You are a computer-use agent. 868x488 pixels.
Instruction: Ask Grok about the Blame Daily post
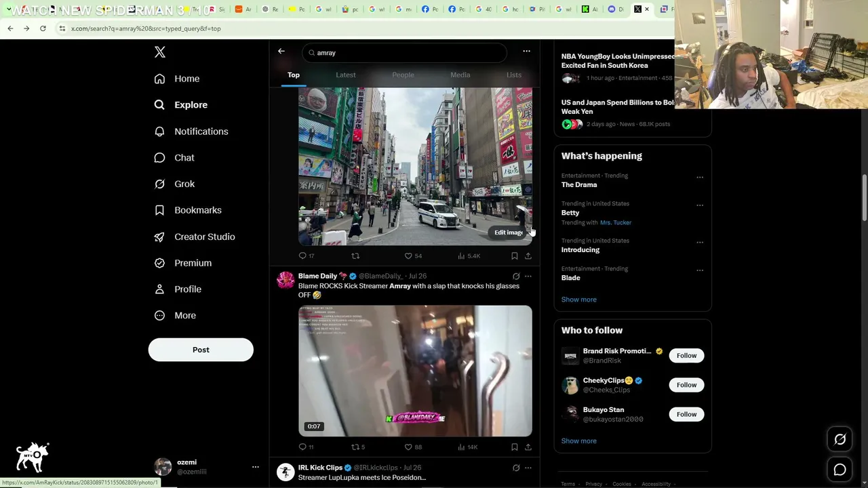pyautogui.click(x=516, y=277)
